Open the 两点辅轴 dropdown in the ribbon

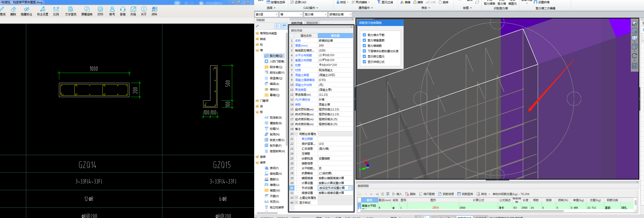[x=369, y=2]
